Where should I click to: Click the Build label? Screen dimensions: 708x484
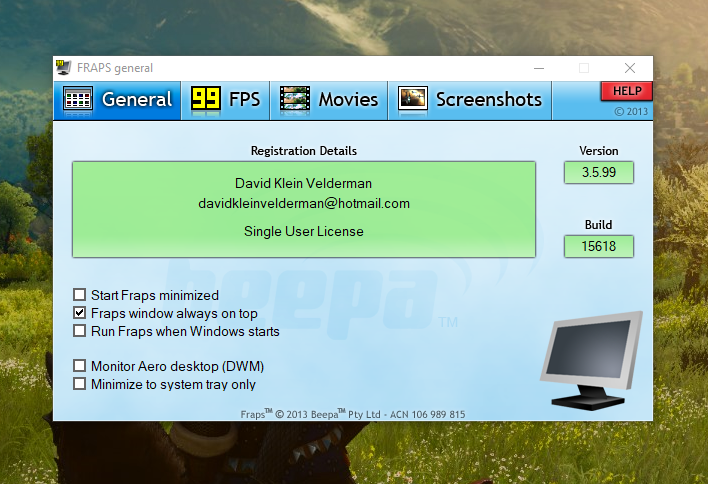(x=599, y=225)
